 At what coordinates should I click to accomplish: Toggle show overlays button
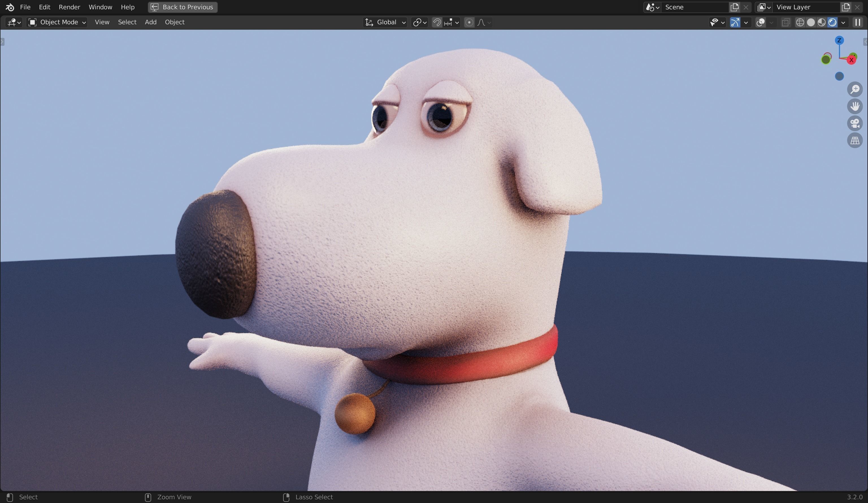pyautogui.click(x=761, y=22)
